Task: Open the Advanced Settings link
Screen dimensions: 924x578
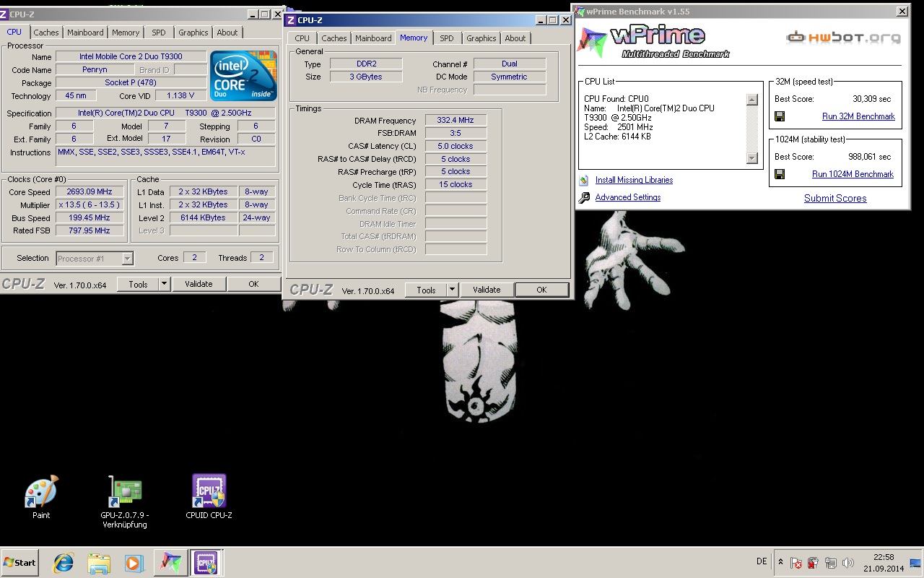Action: click(x=628, y=197)
